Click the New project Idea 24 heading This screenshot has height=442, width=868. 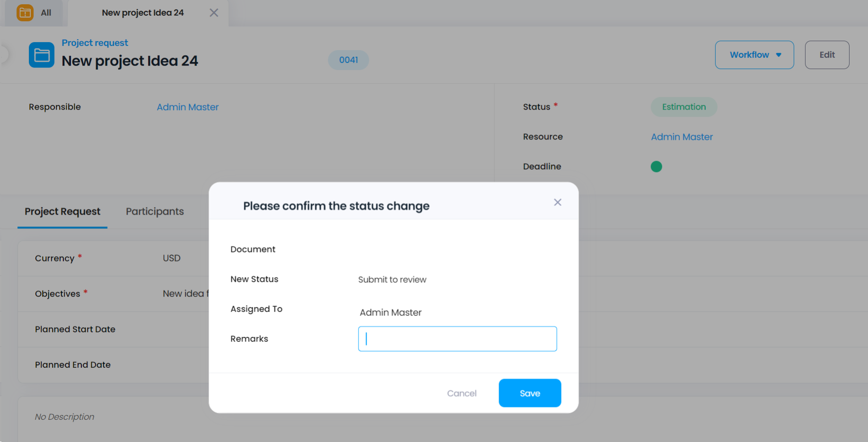coord(130,61)
